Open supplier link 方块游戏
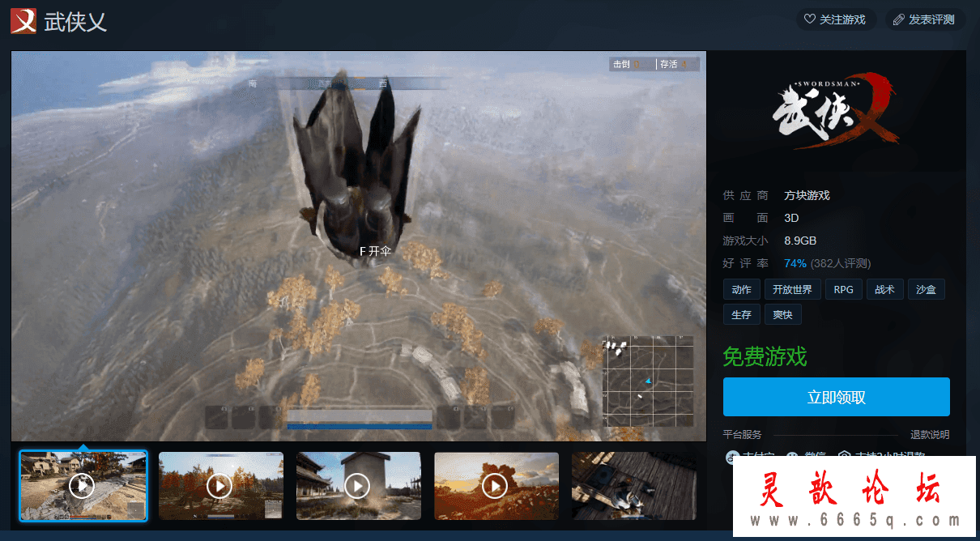The height and width of the screenshot is (541, 980). point(807,195)
